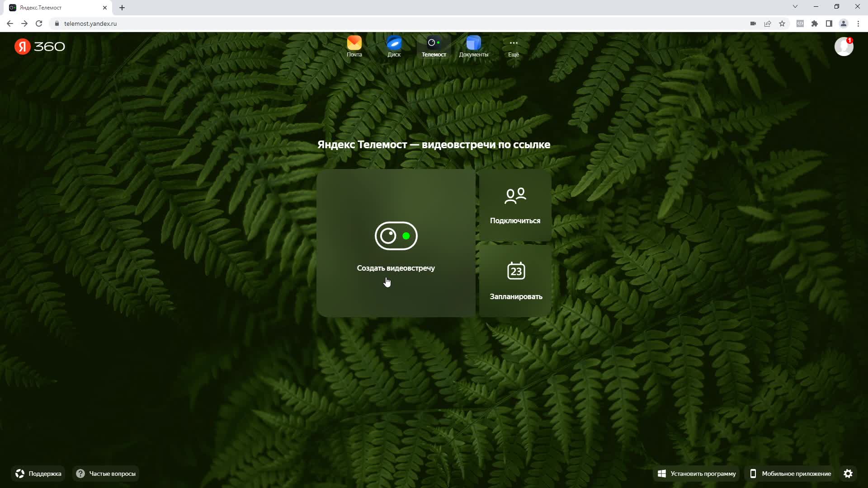Click the Запланировать calendar tile
This screenshot has height=488, width=868.
[515, 281]
